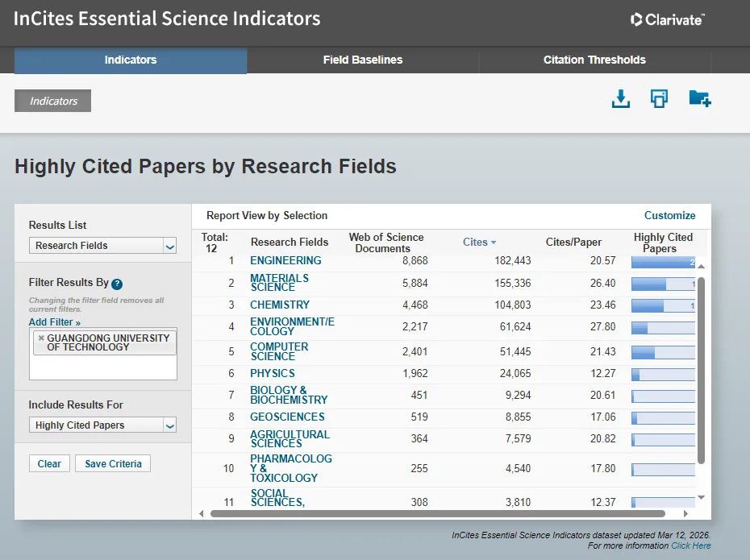Click the print report icon
Screen dimensions: 750x560
pos(659,99)
